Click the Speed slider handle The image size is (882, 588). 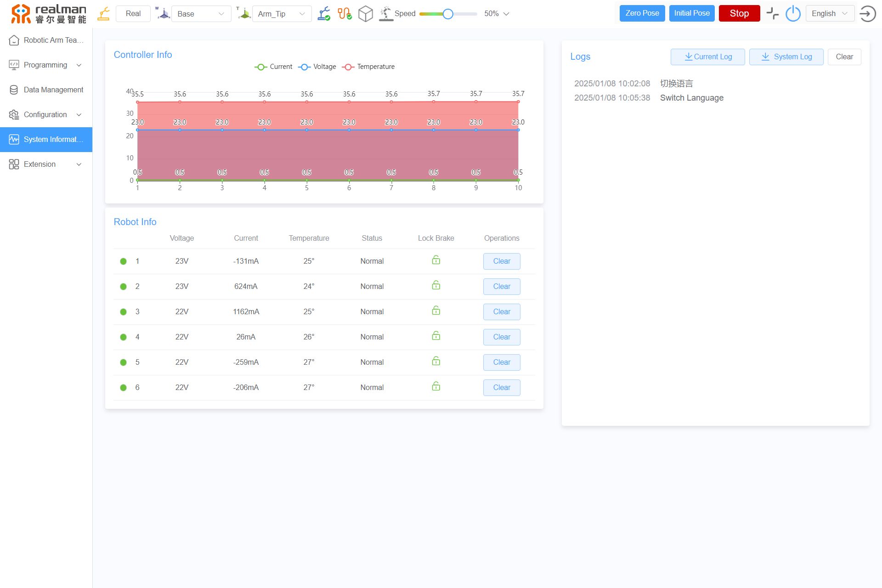[x=448, y=14]
